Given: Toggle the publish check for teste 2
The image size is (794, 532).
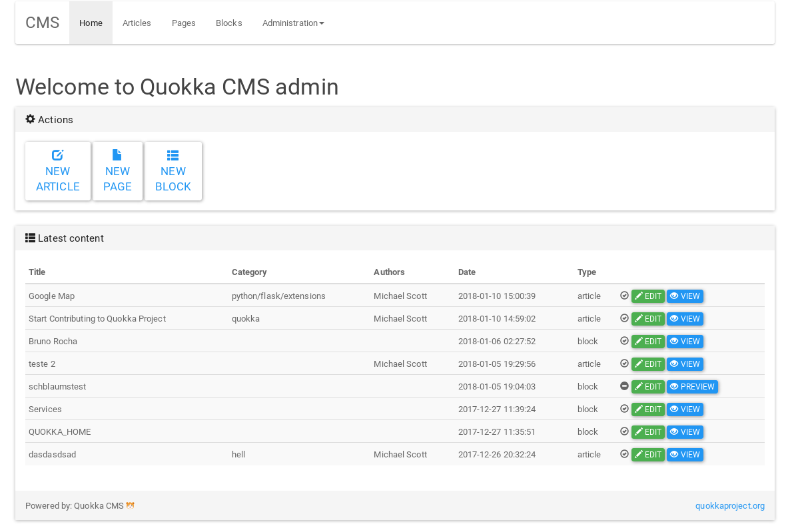Looking at the screenshot, I should [x=624, y=364].
